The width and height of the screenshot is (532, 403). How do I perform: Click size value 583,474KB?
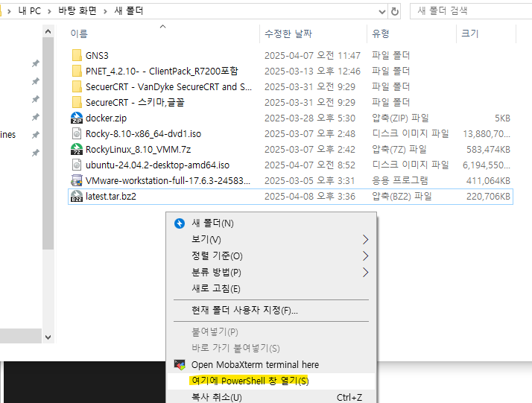pyautogui.click(x=488, y=149)
